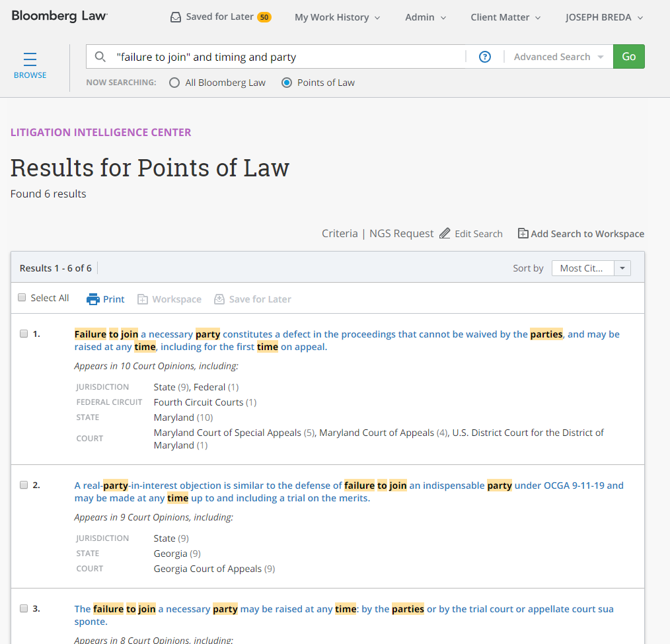
Task: Click the search help question mark icon
Action: coord(485,57)
